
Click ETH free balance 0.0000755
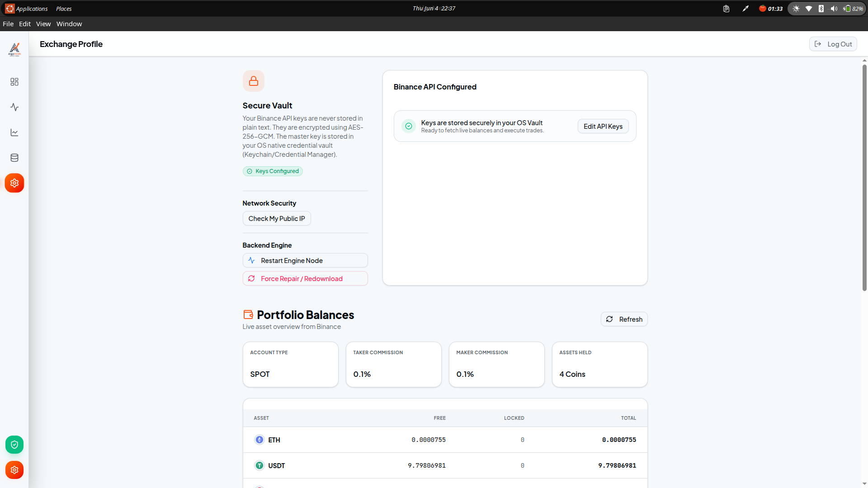(429, 440)
